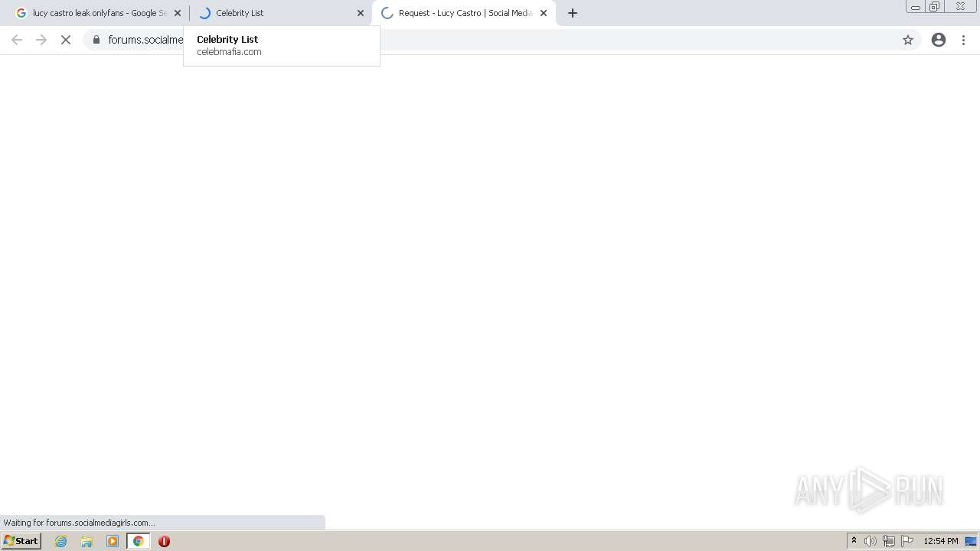The width and height of the screenshot is (980, 551).
Task: Select the Chrome taskbar button
Action: 139,541
